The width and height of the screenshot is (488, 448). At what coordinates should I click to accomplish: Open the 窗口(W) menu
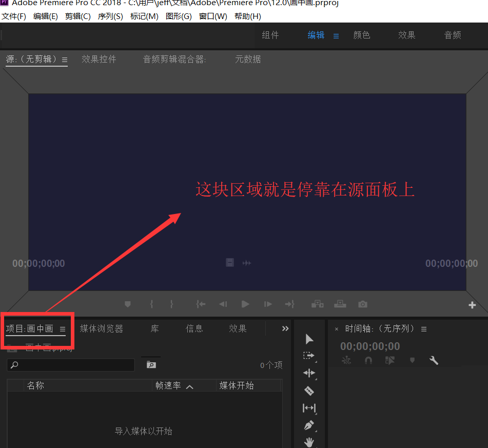[213, 16]
